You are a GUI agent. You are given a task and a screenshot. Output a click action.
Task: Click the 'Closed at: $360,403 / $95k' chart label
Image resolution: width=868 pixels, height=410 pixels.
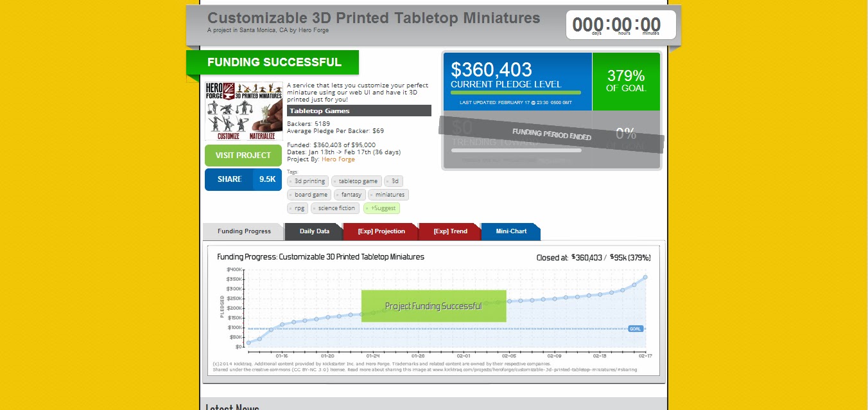594,258
